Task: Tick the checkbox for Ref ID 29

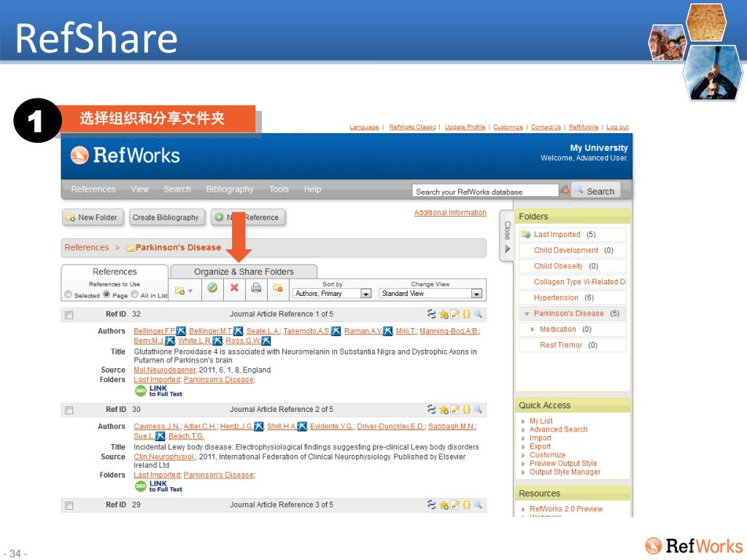Action: pos(69,505)
